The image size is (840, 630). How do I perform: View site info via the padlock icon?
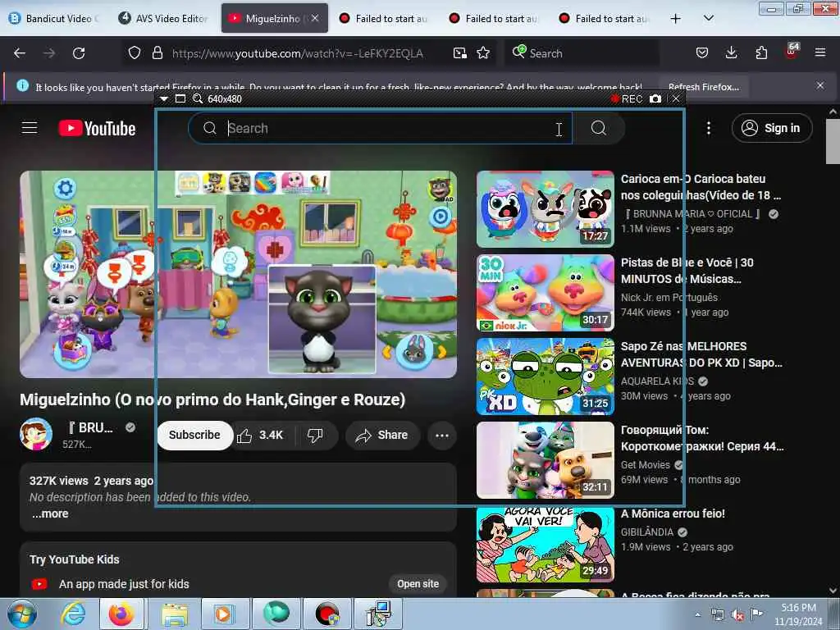[157, 53]
